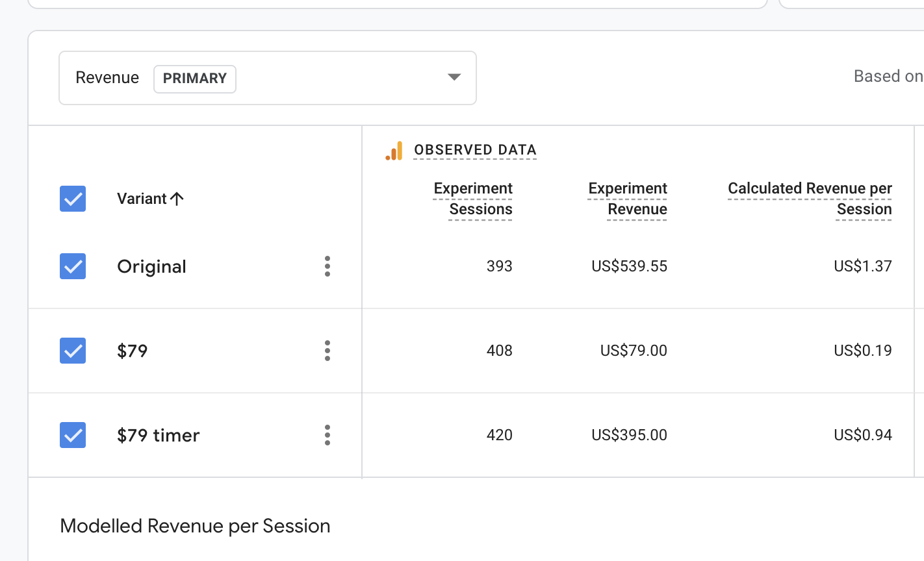924x561 pixels.
Task: Click the sort arrow next to Variant
Action: click(177, 199)
